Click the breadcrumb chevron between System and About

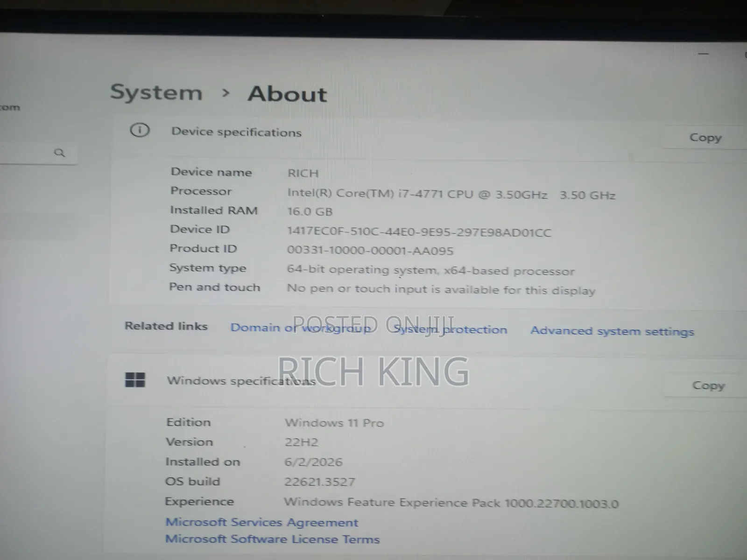tap(226, 93)
